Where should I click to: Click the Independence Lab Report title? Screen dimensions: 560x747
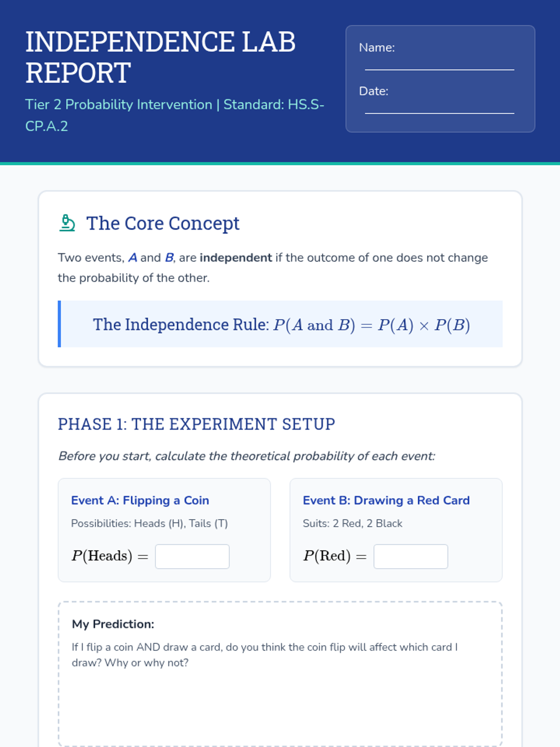pyautogui.click(x=161, y=57)
